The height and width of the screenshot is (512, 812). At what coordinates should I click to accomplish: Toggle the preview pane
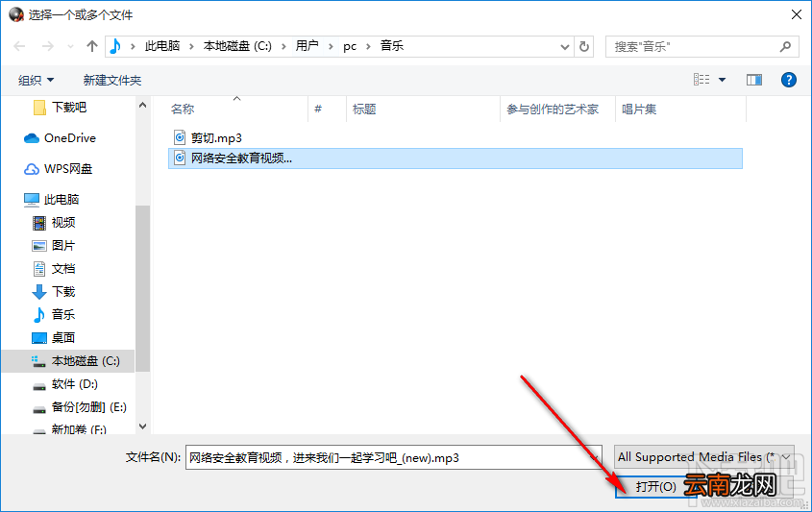coord(754,80)
